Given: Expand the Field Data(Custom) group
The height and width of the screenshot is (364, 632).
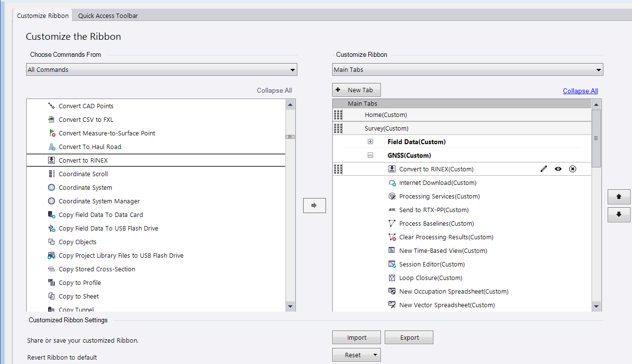Looking at the screenshot, I should [370, 142].
